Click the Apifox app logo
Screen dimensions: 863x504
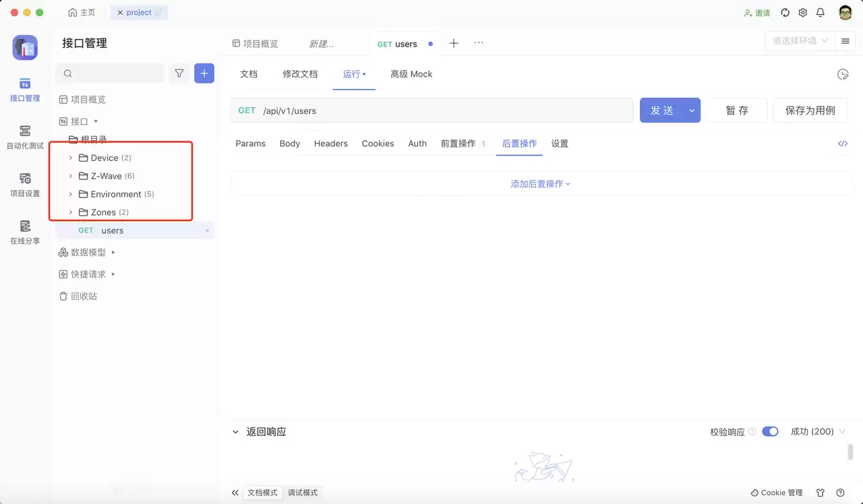(25, 47)
